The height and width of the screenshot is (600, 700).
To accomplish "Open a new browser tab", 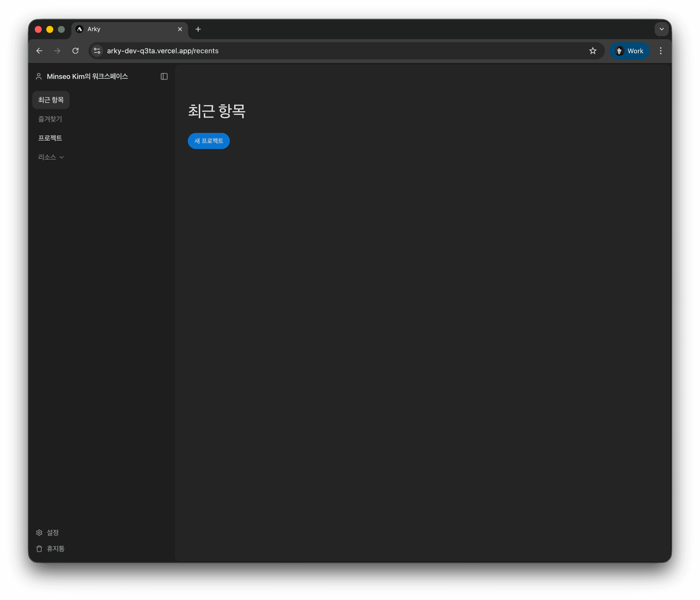I will (x=198, y=29).
